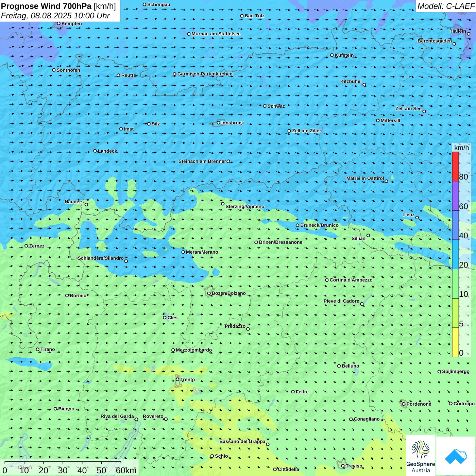Select the Cortina d'Ampezzo label

coord(351,280)
